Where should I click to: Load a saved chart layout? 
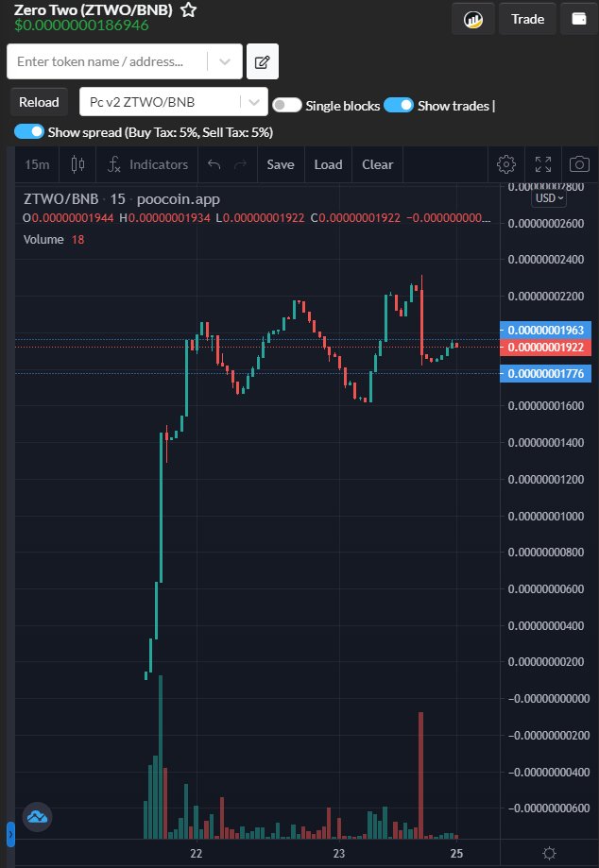tap(328, 164)
